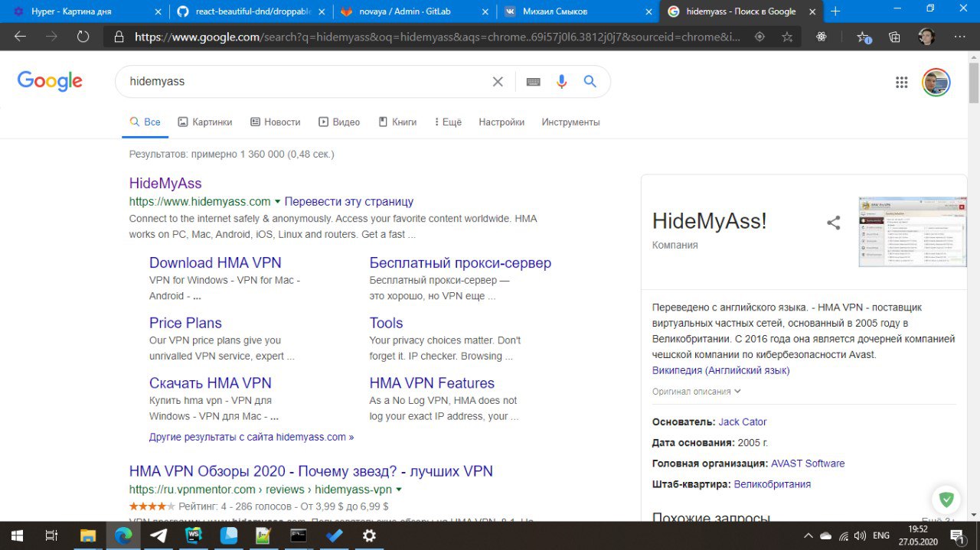Open the on-screen keyboard input tool
This screenshot has width=980, height=550.
534,82
